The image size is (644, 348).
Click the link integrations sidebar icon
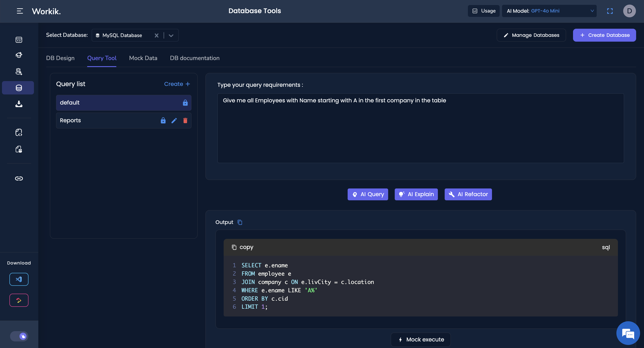19,178
